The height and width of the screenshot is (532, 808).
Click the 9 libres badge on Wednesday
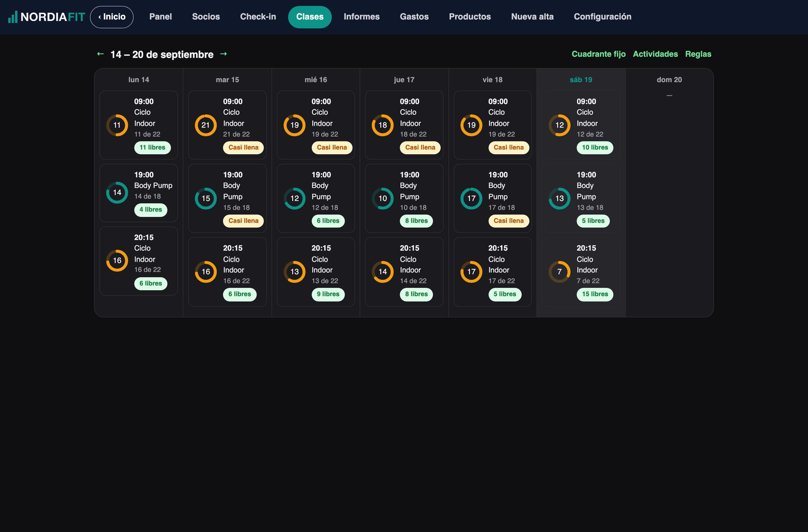(x=328, y=294)
